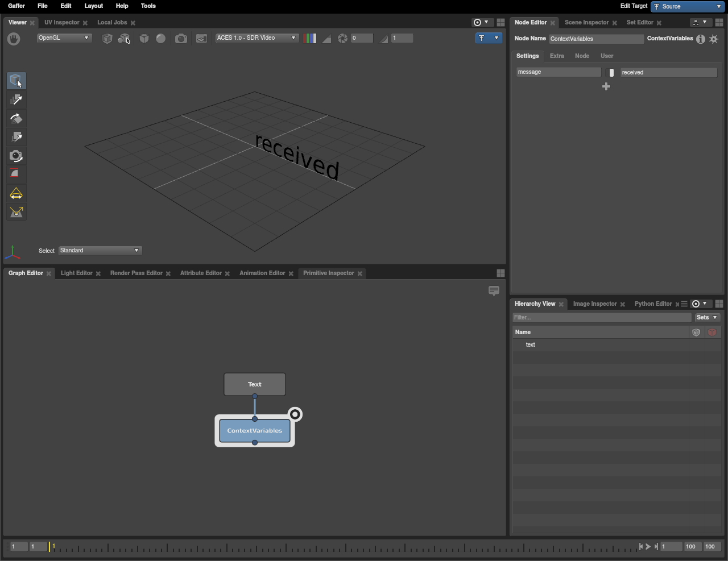Activate the Rotate tool
Image resolution: width=728 pixels, height=561 pixels.
tap(16, 119)
